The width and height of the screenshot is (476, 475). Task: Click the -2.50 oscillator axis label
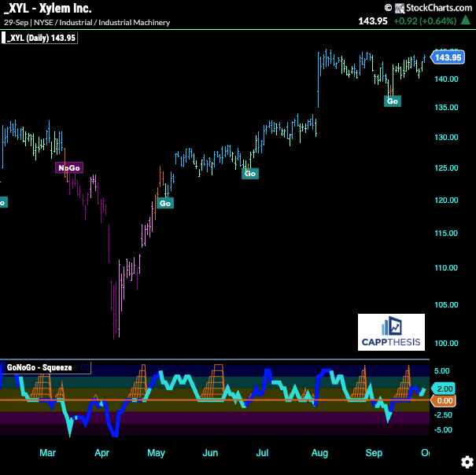click(x=444, y=414)
